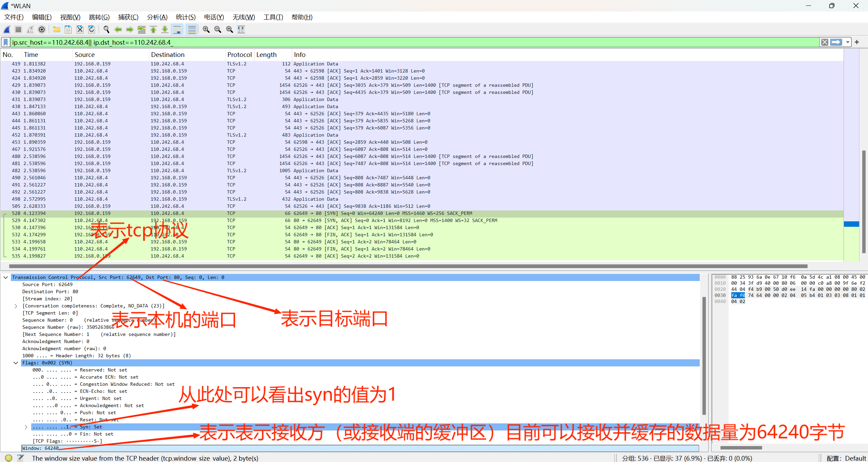The width and height of the screenshot is (868, 462).
Task: Open the 电话(Y) menu
Action: [x=214, y=17]
